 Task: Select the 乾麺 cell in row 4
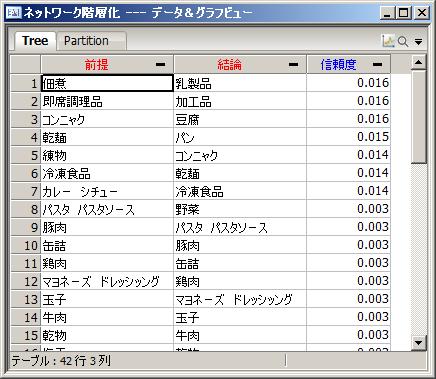coord(107,137)
